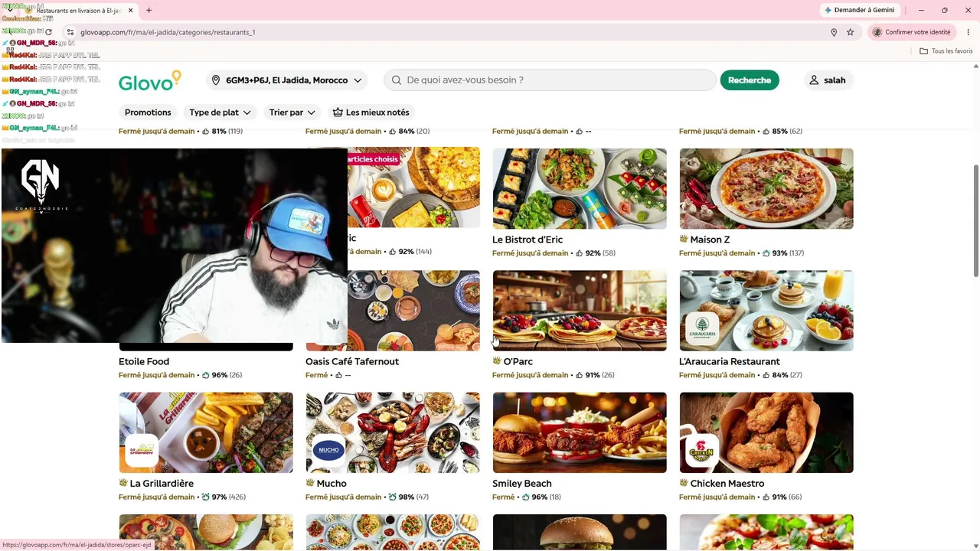
Task: Click the Confirmer votre identité profile chip
Action: coord(912,32)
